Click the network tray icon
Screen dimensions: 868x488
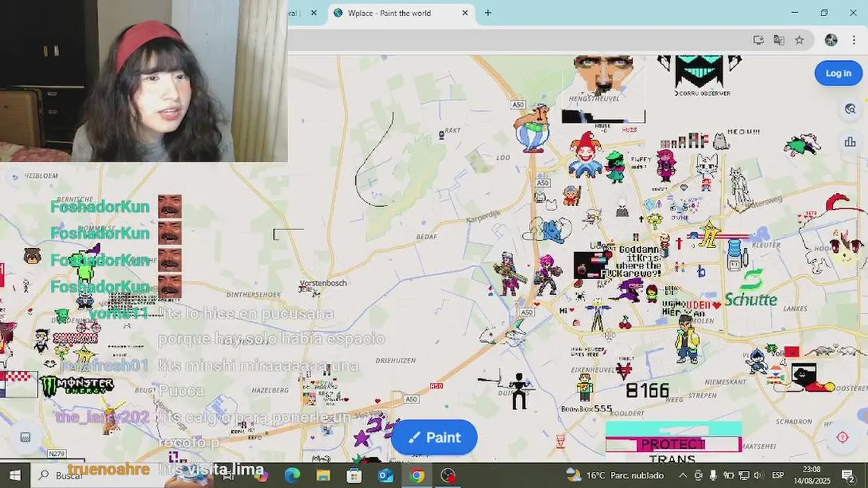[743, 475]
